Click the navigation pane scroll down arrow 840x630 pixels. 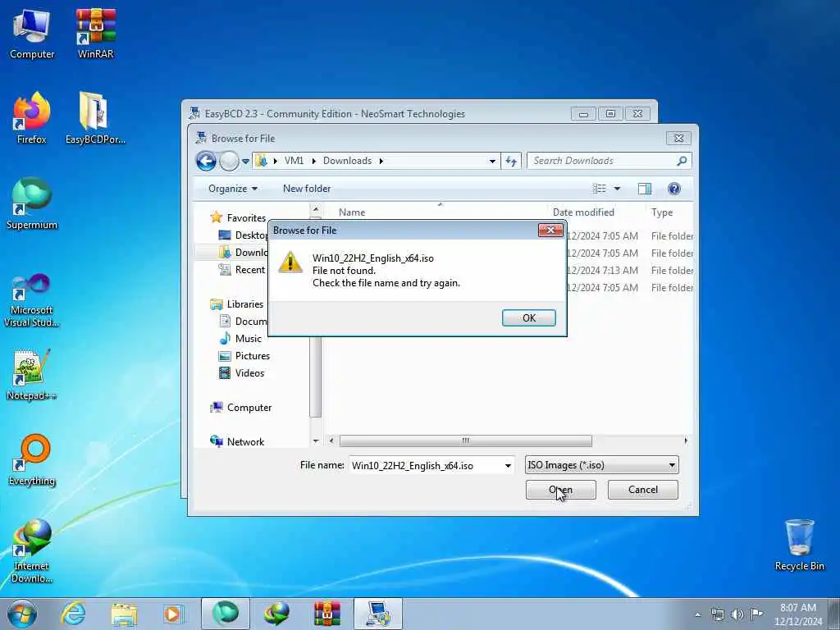point(316,441)
